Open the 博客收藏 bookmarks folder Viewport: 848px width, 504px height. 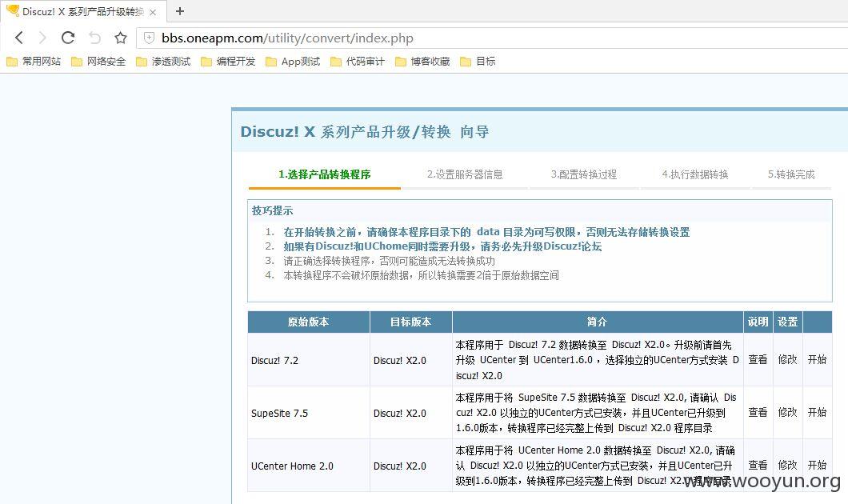[422, 62]
